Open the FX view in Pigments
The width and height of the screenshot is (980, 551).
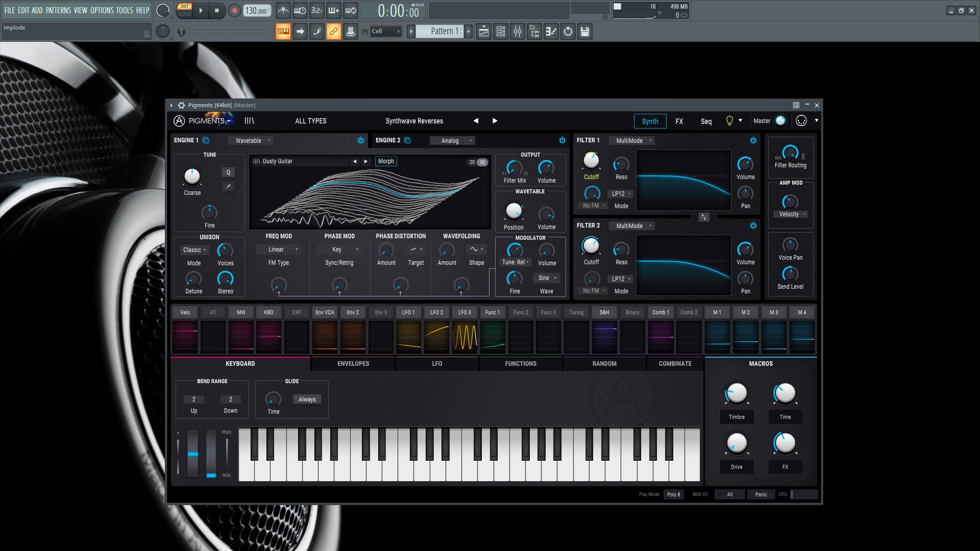point(679,121)
